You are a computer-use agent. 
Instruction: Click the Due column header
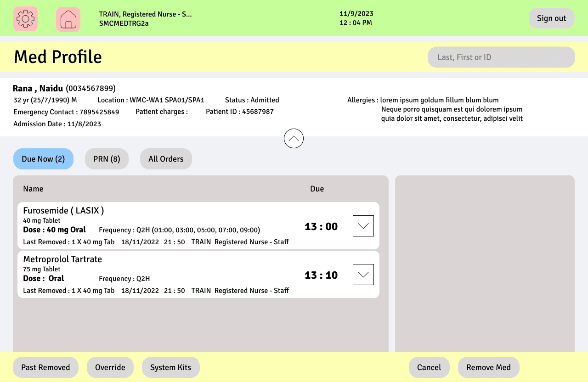pyautogui.click(x=317, y=189)
